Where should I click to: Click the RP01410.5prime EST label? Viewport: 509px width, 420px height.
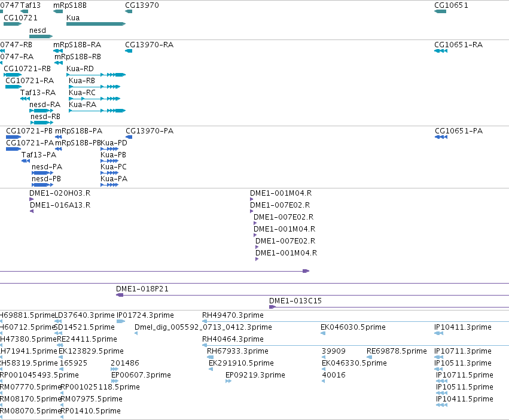[x=90, y=412]
